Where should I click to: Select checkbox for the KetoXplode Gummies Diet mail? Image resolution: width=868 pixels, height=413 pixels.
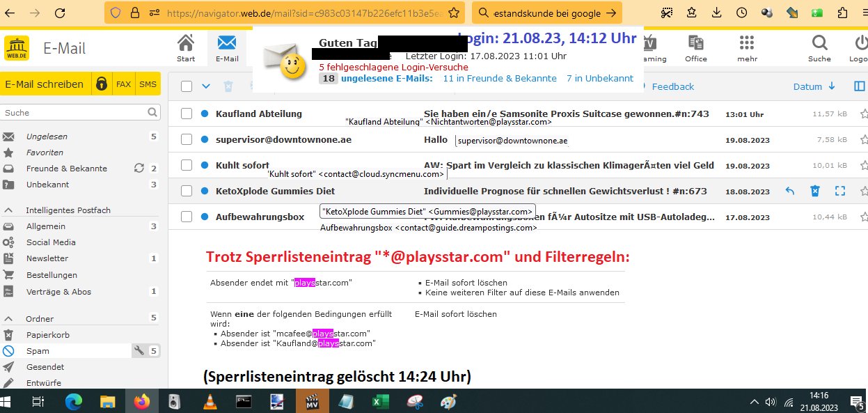(x=187, y=191)
